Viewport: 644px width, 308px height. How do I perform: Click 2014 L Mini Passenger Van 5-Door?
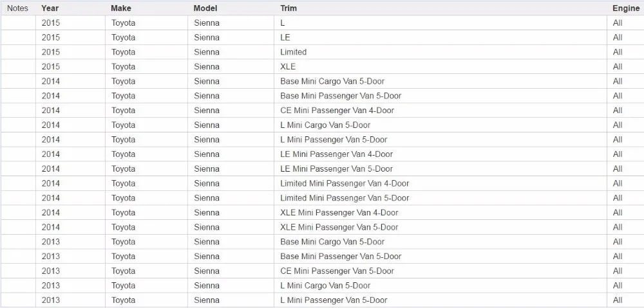click(334, 140)
